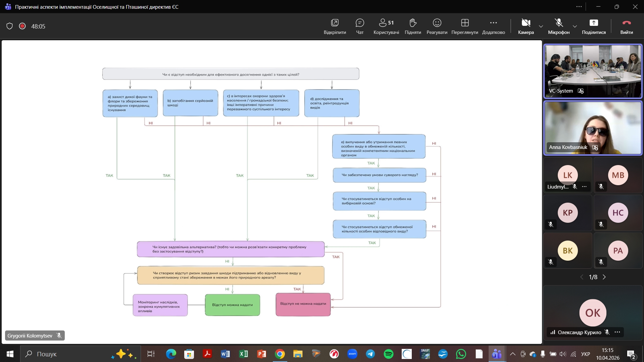Click the red recording indicator
Image resolution: width=644 pixels, height=362 pixels.
point(22,26)
